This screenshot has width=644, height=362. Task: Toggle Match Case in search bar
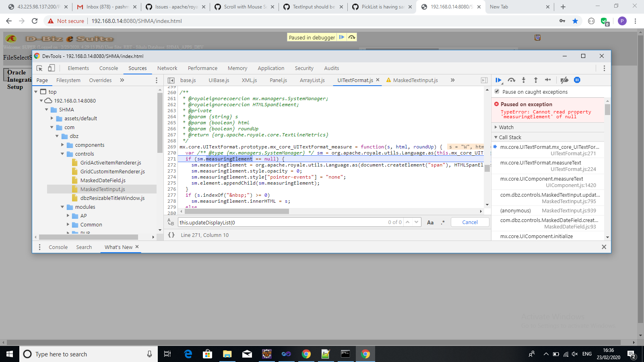pyautogui.click(x=430, y=222)
